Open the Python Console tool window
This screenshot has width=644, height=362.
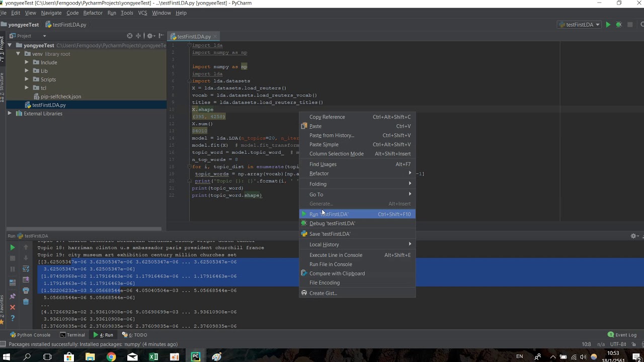[30, 335]
